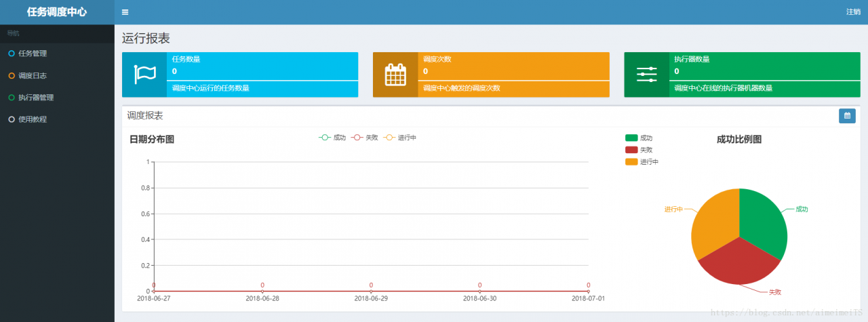Click 调度中心运行的任务数量 description
Image resolution: width=868 pixels, height=322 pixels.
click(x=211, y=88)
